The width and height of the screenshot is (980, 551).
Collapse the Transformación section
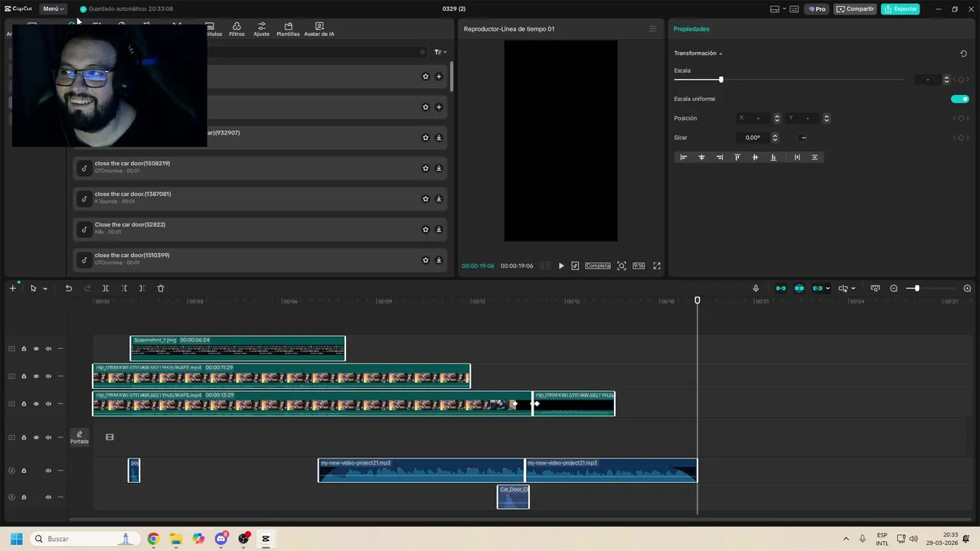coord(720,54)
